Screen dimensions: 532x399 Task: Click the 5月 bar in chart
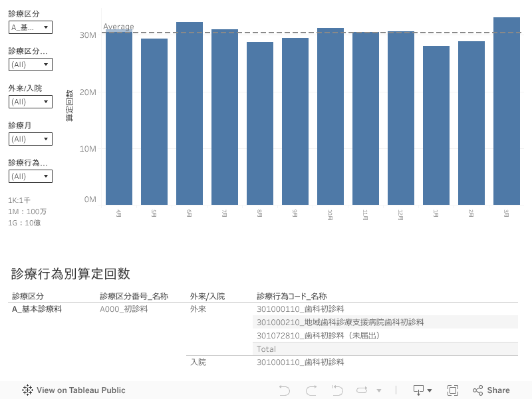click(x=154, y=122)
